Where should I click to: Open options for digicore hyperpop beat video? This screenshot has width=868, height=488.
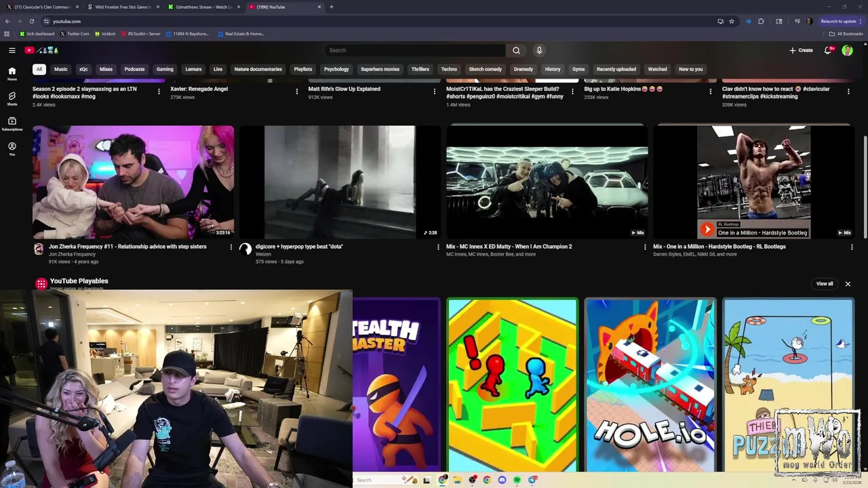coord(438,247)
